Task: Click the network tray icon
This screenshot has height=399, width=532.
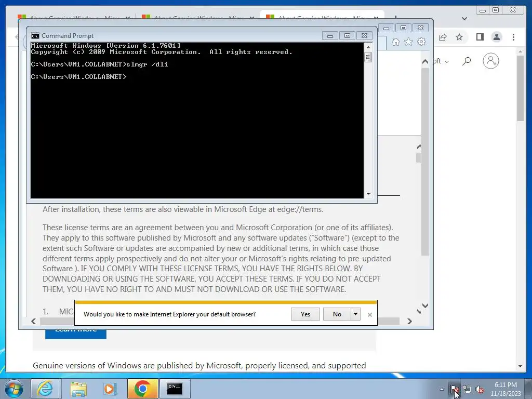Action: point(467,389)
